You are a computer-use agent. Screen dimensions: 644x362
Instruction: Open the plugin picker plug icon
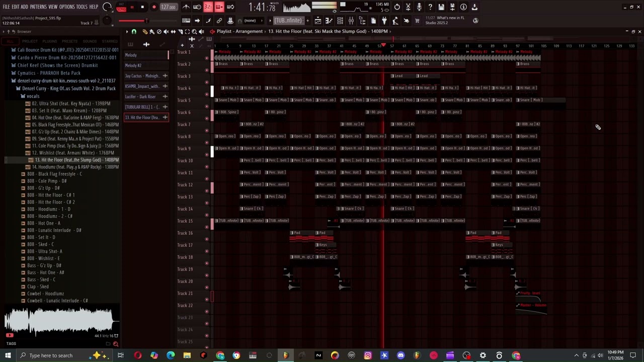384,21
